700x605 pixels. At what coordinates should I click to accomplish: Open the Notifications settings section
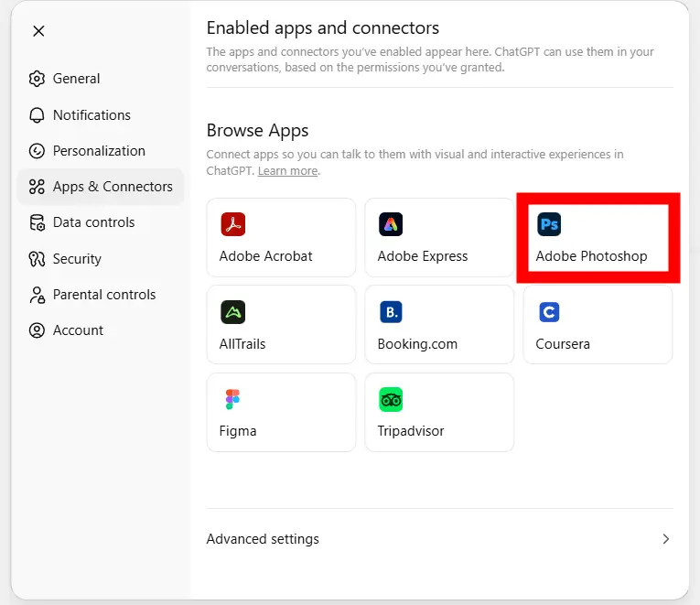pyautogui.click(x=92, y=115)
